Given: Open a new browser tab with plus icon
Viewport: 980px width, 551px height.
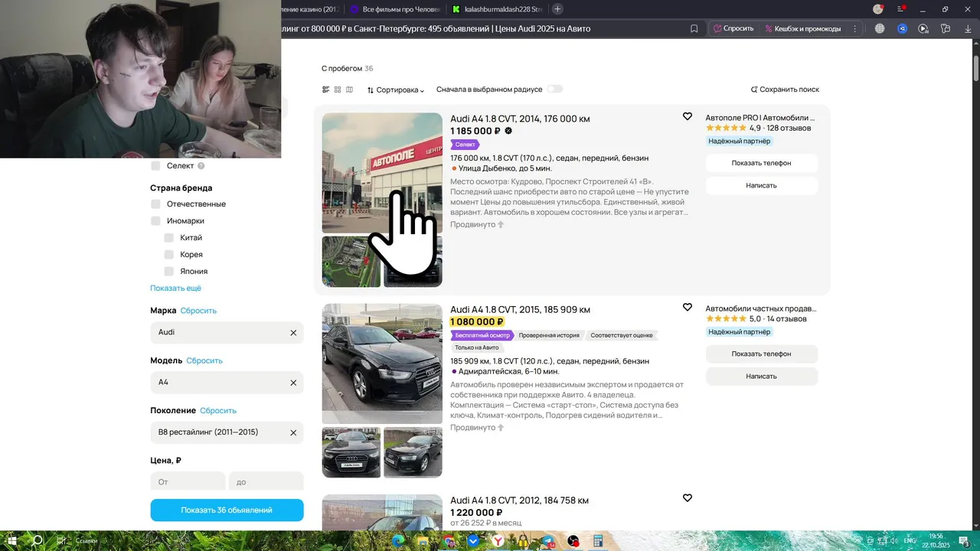Looking at the screenshot, I should pos(557,9).
